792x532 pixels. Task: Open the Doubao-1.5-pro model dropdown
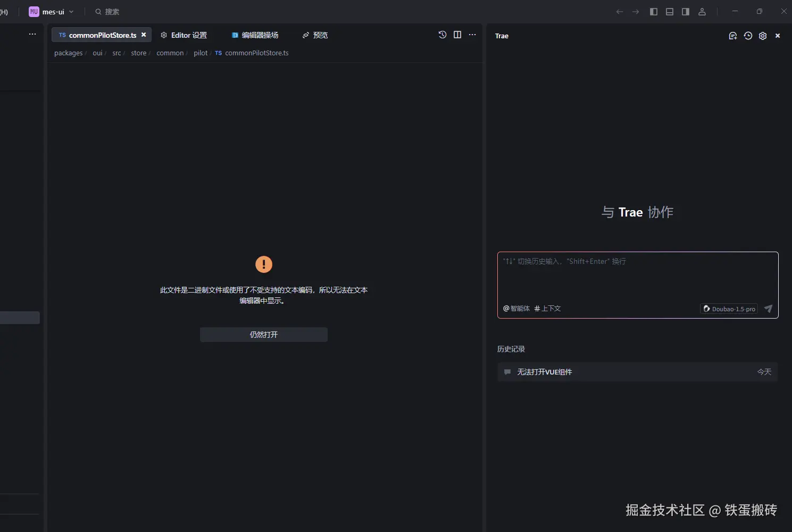click(729, 309)
